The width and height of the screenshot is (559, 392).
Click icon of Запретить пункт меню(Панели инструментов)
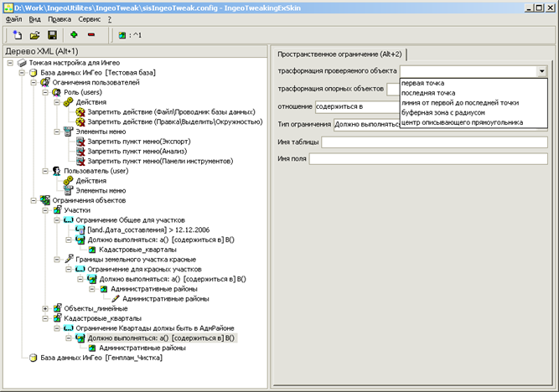click(x=80, y=161)
